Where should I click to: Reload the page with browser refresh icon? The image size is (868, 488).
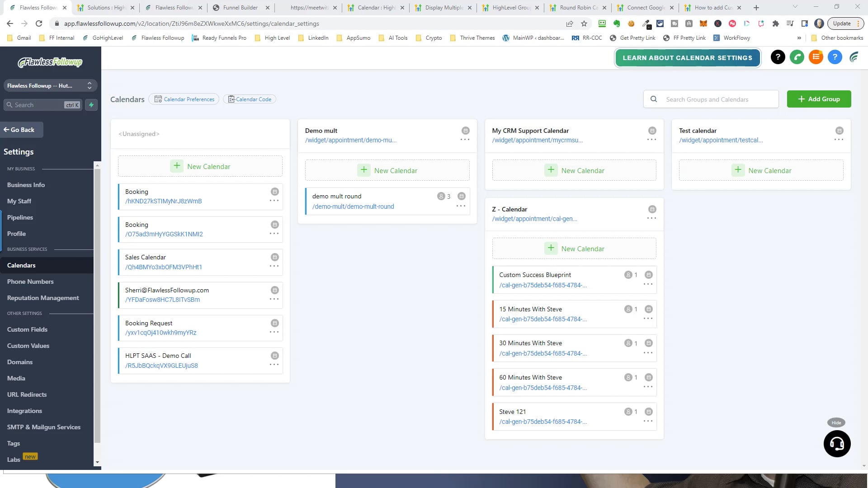pos(39,23)
